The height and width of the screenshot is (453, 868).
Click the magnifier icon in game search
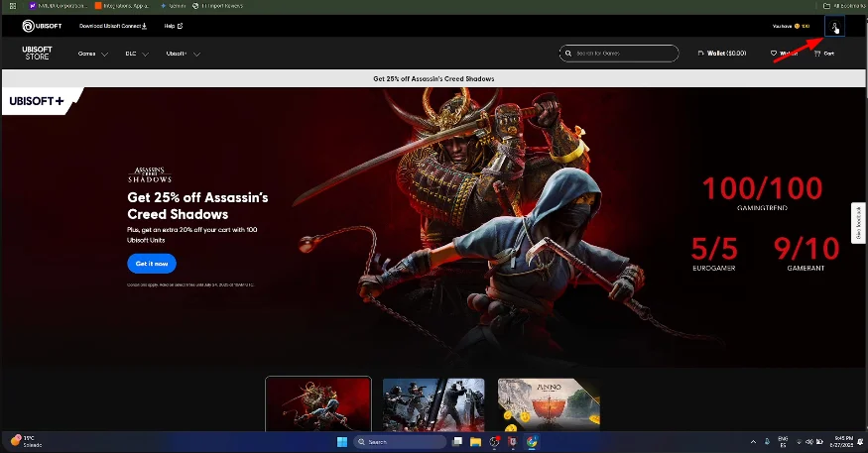(568, 54)
